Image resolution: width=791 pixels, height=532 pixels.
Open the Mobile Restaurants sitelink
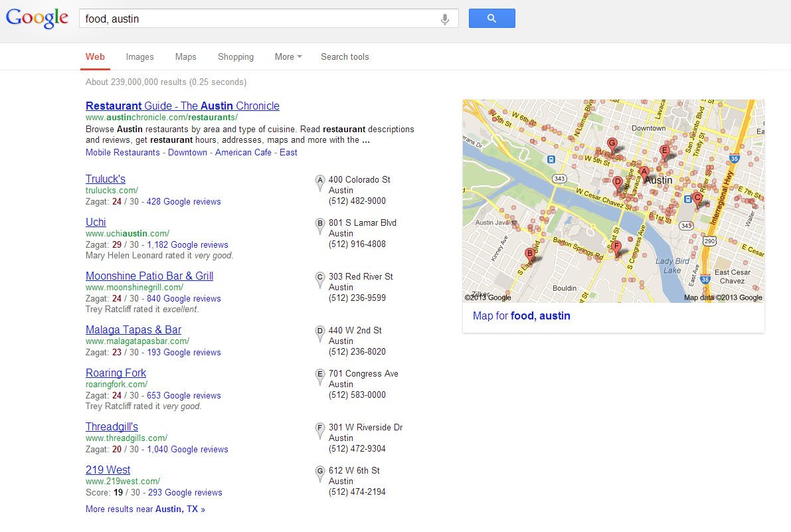123,152
